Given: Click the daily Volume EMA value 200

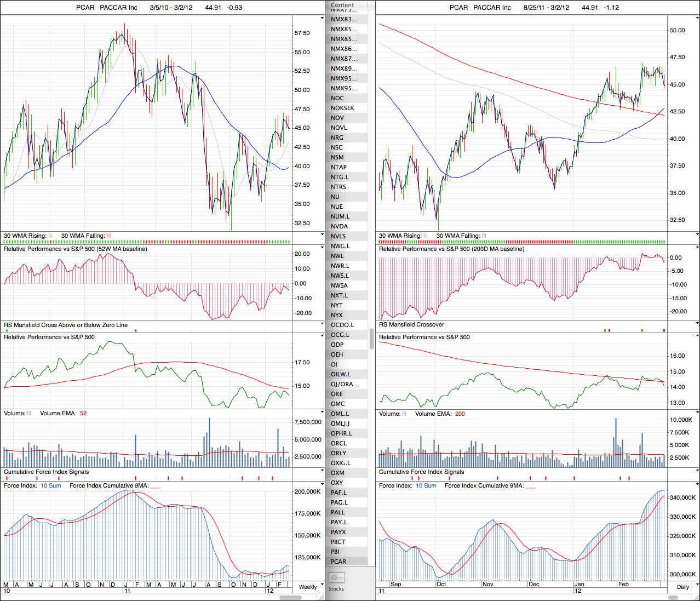Looking at the screenshot, I should pyautogui.click(x=460, y=414).
